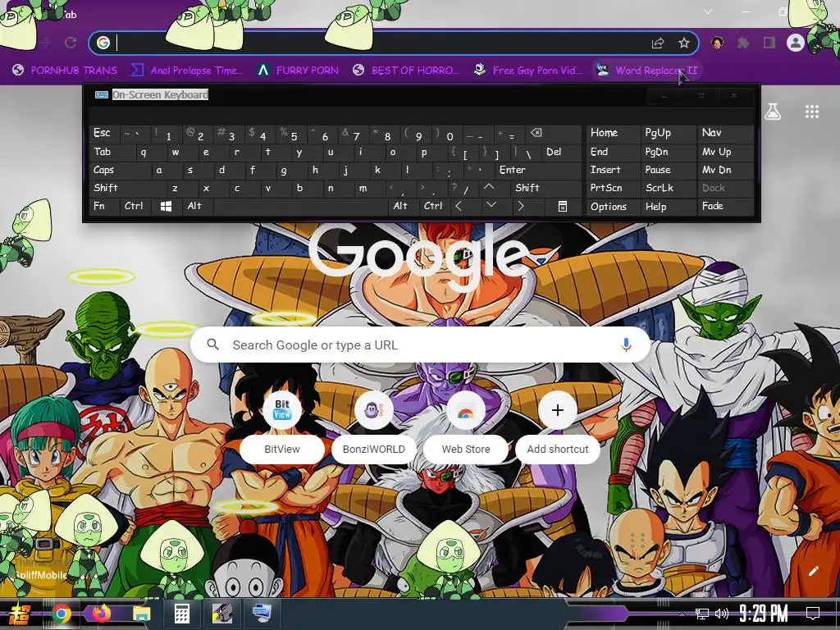Open the Chrome tab search dropdown arrow

point(708,11)
